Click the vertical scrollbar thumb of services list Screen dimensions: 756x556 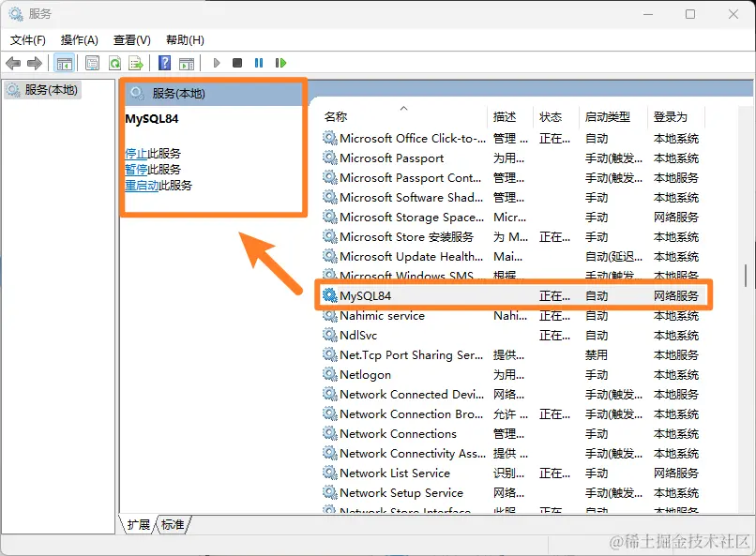pyautogui.click(x=746, y=276)
